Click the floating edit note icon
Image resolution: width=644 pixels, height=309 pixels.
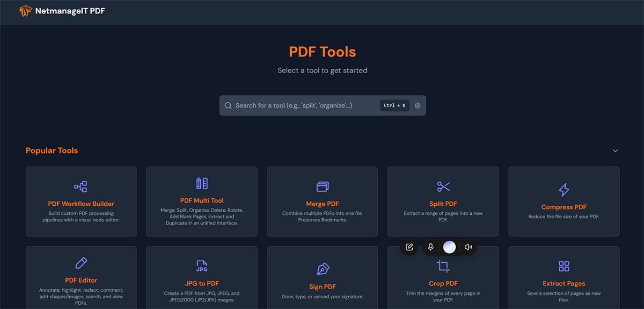(409, 247)
